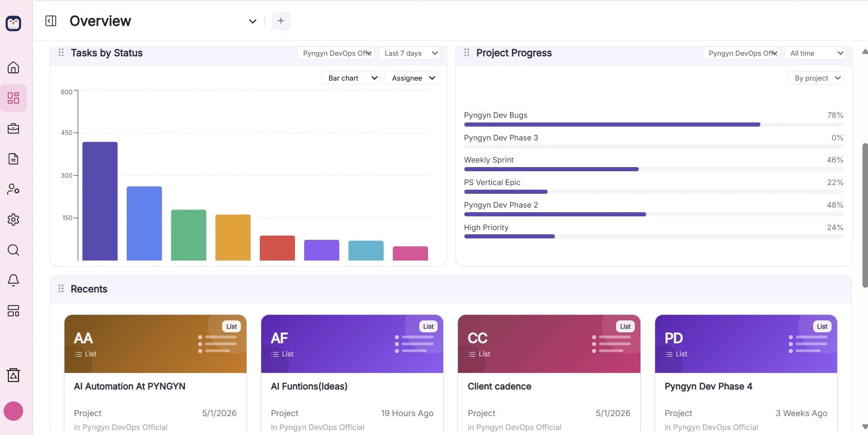The height and width of the screenshot is (435, 868).
Task: Click the Pyngyn penguin logo icon
Action: [x=13, y=23]
